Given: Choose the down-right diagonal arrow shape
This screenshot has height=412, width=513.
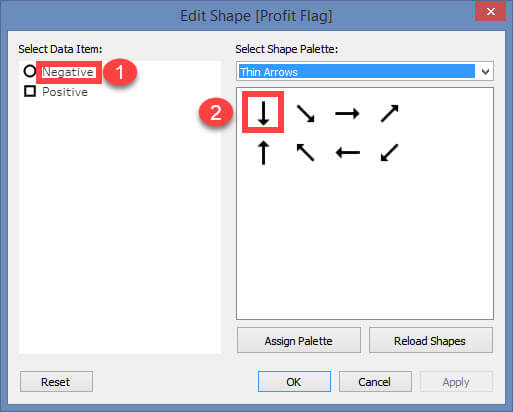Looking at the screenshot, I should [305, 113].
